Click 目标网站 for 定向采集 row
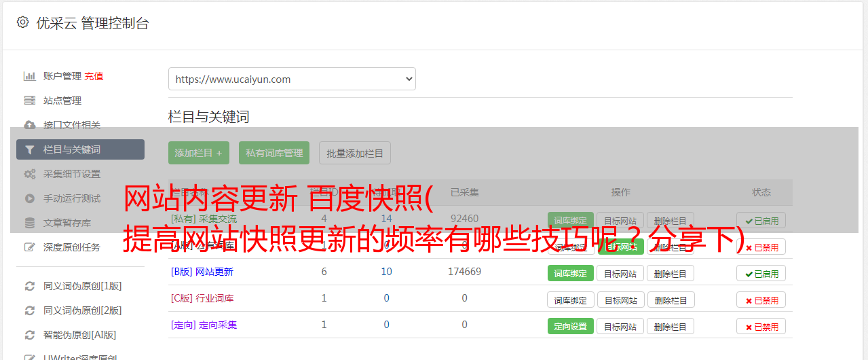The width and height of the screenshot is (868, 360). click(x=620, y=327)
